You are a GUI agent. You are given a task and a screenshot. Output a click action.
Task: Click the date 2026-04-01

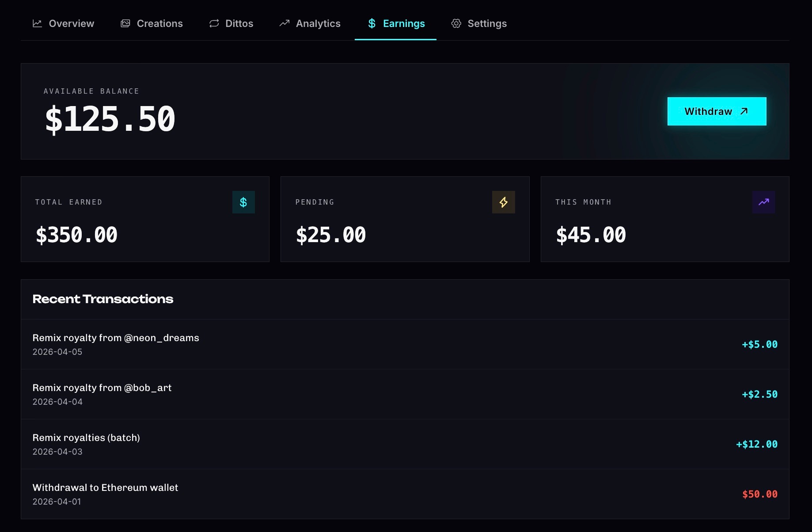(x=57, y=502)
